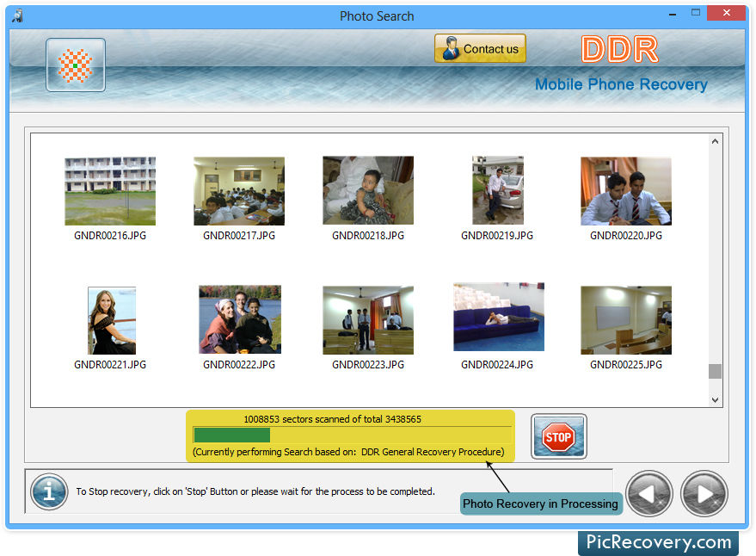The image size is (756, 556).
Task: Click the file name GNDR00224.JPG
Action: click(x=497, y=365)
